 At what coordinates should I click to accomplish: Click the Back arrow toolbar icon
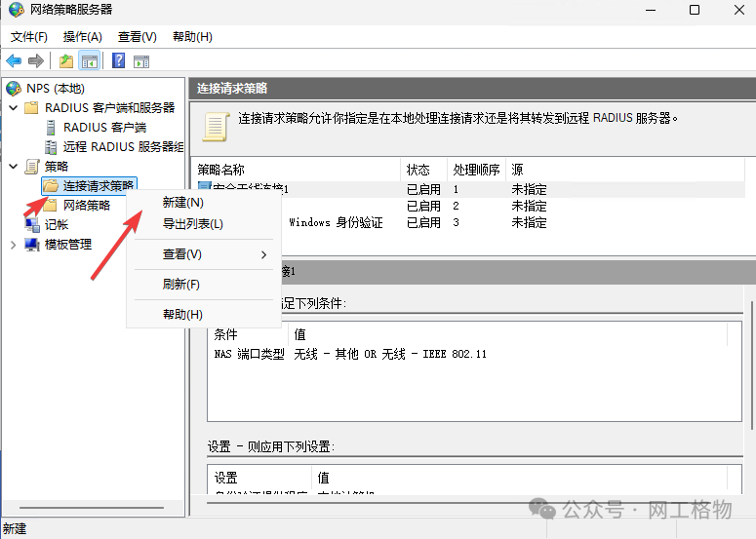tap(14, 61)
